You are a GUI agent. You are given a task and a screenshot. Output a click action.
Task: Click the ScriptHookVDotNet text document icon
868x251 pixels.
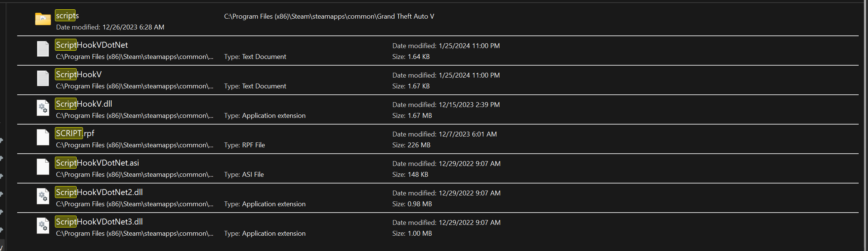[43, 49]
